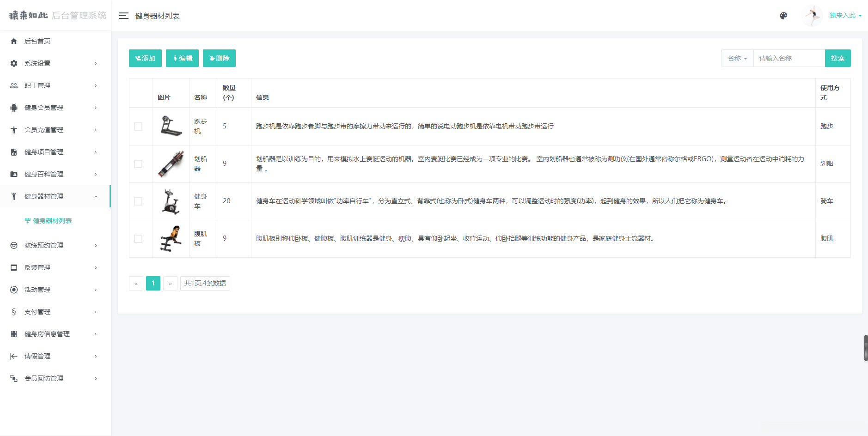Check the box for the 腹肌板 row

(138, 239)
